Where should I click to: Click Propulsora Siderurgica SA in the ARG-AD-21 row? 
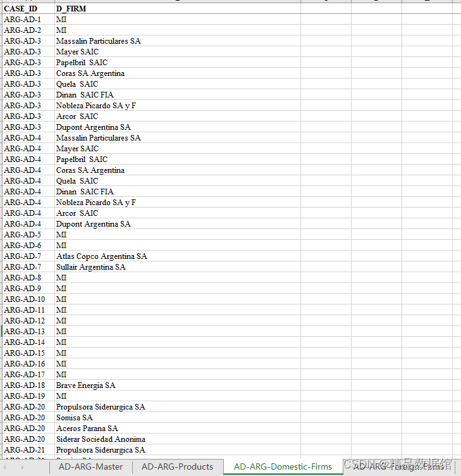(178, 450)
